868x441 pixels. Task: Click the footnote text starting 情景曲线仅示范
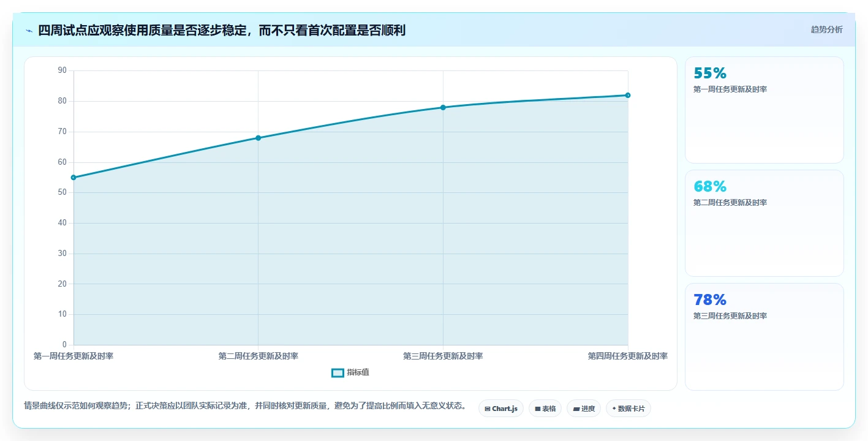click(245, 405)
